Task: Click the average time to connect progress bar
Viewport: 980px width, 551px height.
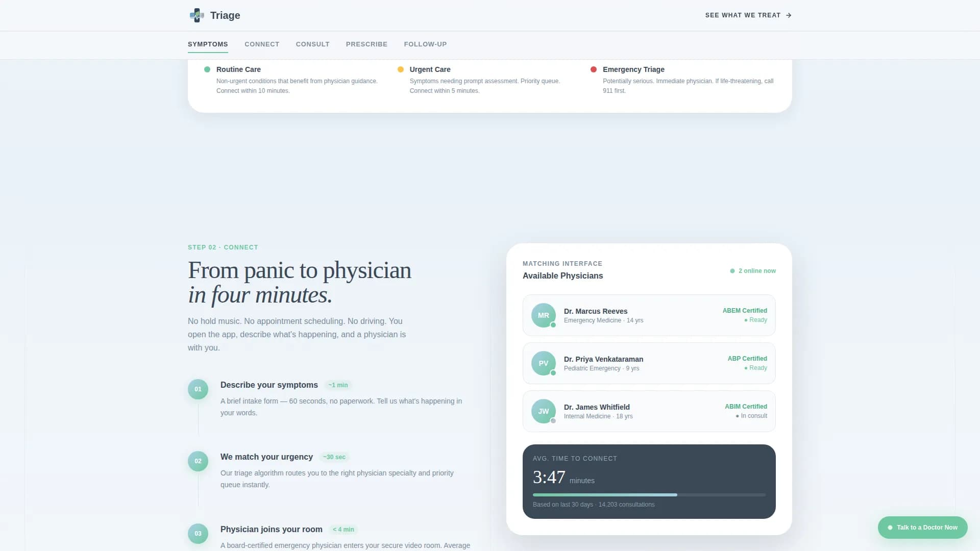Action: (649, 495)
